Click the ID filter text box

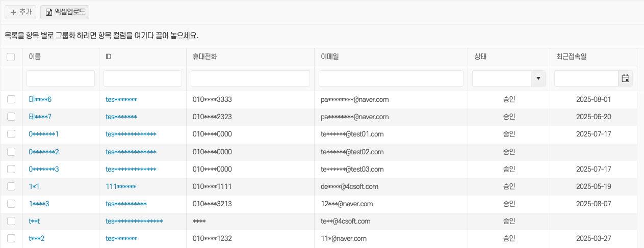pos(143,78)
